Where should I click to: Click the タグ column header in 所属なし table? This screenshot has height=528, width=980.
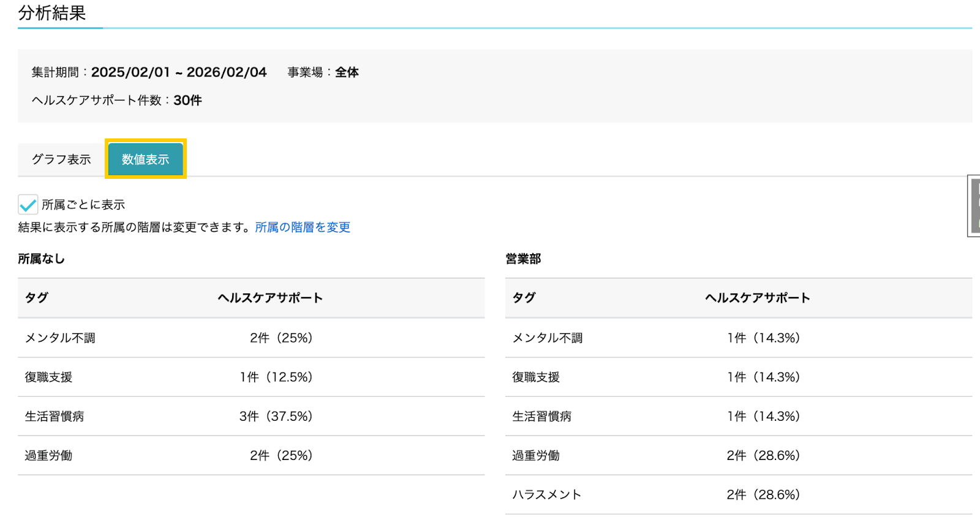click(36, 298)
